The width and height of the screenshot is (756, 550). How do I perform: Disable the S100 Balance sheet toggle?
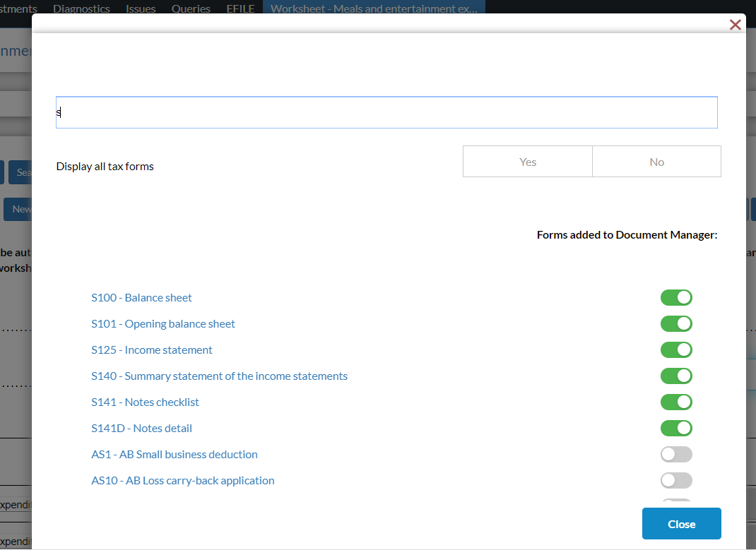click(x=676, y=298)
